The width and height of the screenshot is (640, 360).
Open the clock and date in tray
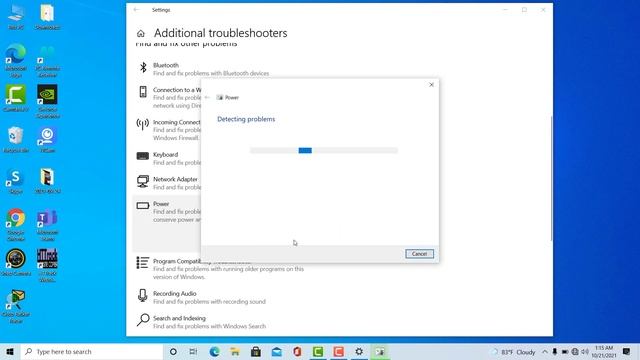604,351
